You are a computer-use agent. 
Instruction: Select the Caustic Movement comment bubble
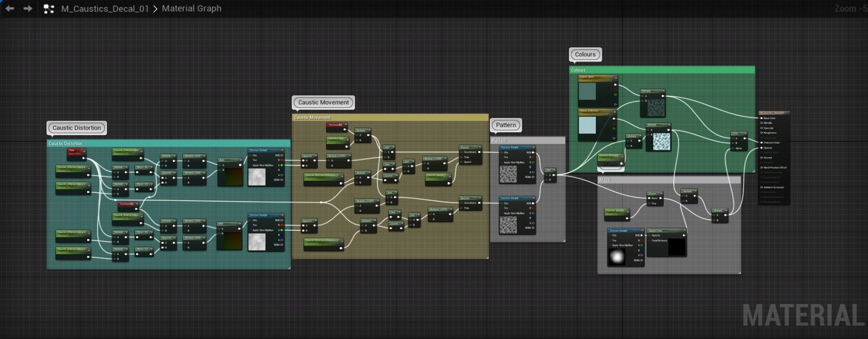[323, 102]
